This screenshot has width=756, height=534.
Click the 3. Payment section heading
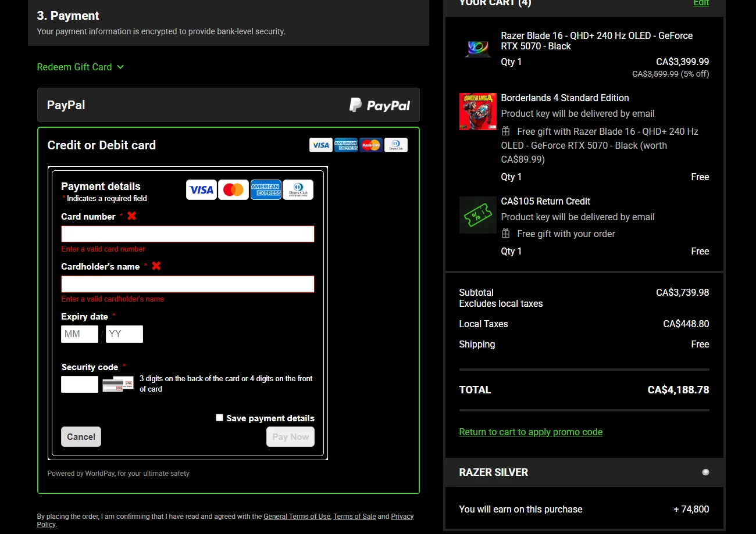(68, 16)
